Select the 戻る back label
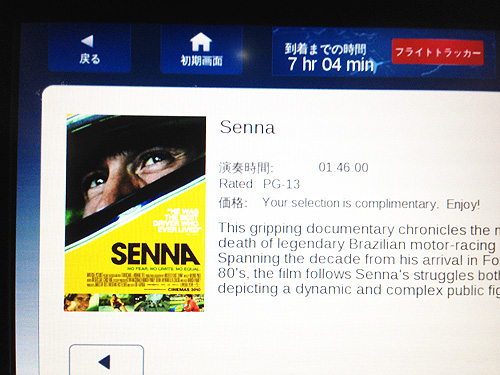 [90, 59]
